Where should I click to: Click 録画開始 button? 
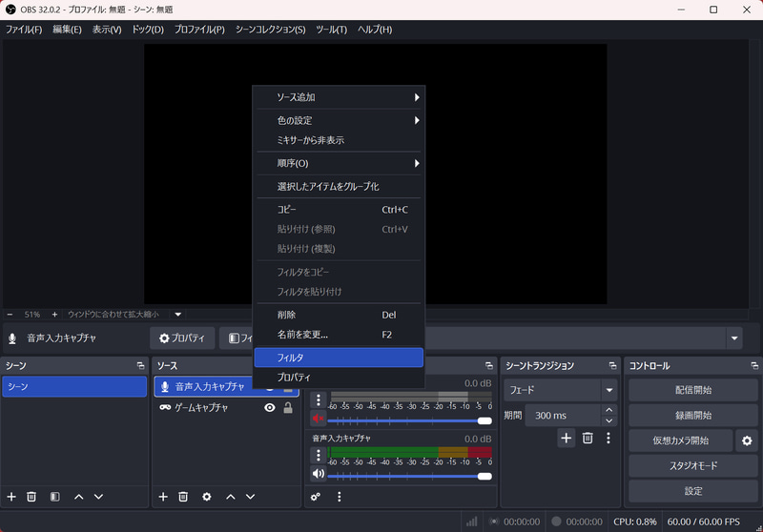tap(693, 416)
